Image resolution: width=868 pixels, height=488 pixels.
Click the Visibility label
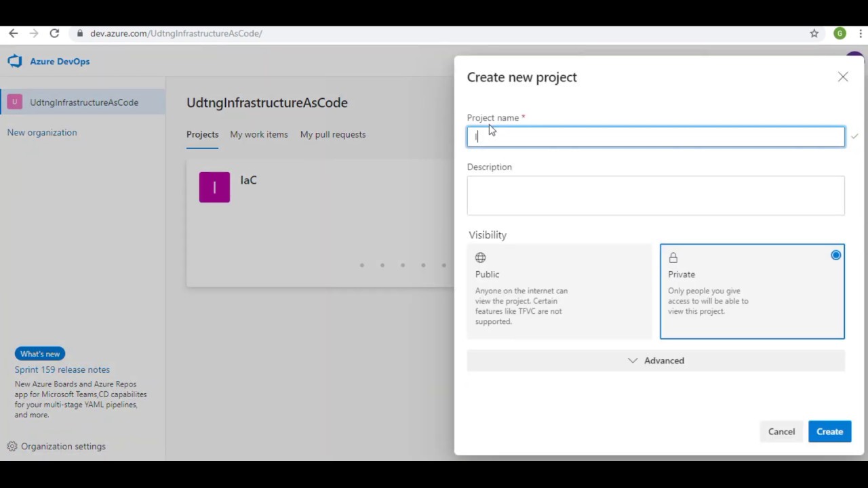[x=488, y=235]
